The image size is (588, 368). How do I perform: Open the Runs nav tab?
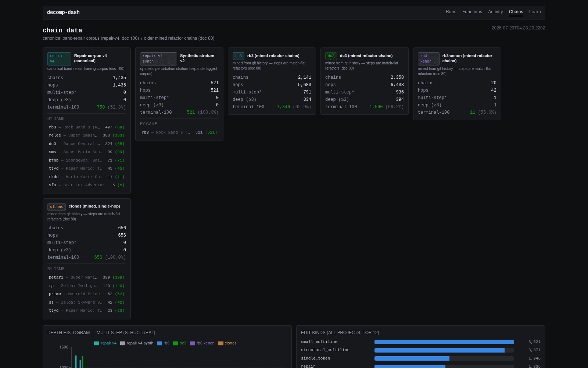tap(451, 12)
